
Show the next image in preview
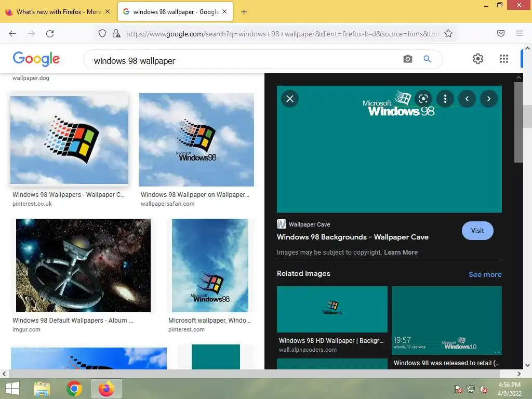(488, 99)
